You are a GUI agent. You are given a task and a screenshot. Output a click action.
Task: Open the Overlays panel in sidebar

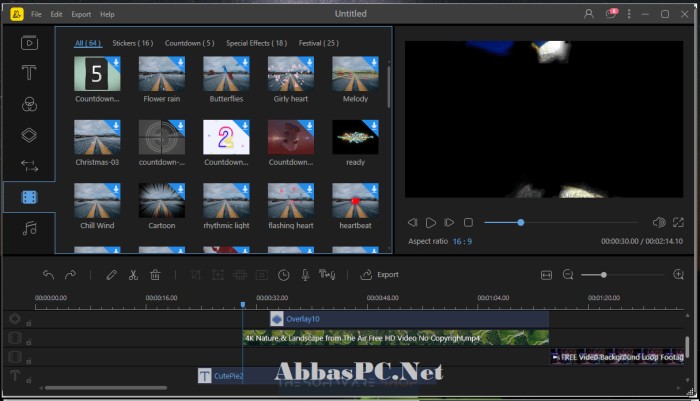click(29, 135)
